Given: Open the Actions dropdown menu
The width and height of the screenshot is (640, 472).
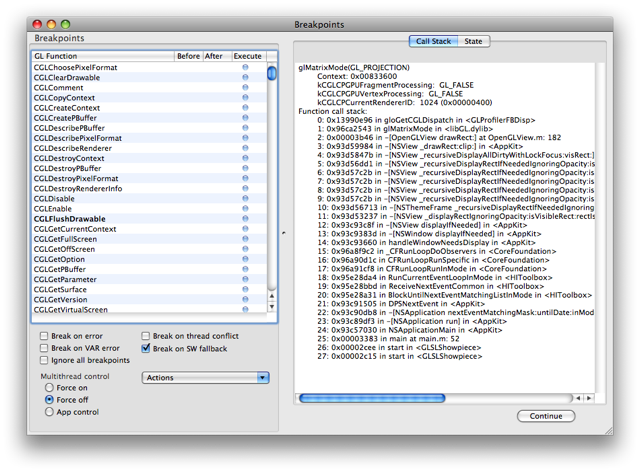Looking at the screenshot, I should pyautogui.click(x=206, y=378).
